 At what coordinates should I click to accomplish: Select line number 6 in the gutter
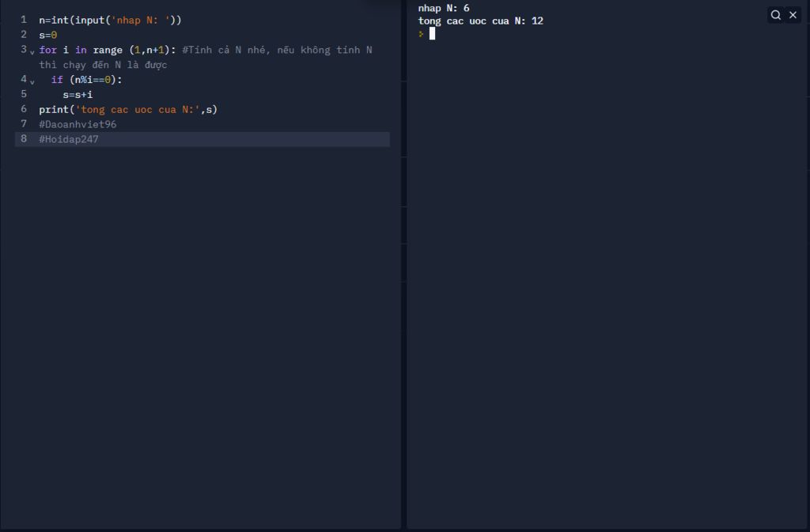[x=23, y=109]
